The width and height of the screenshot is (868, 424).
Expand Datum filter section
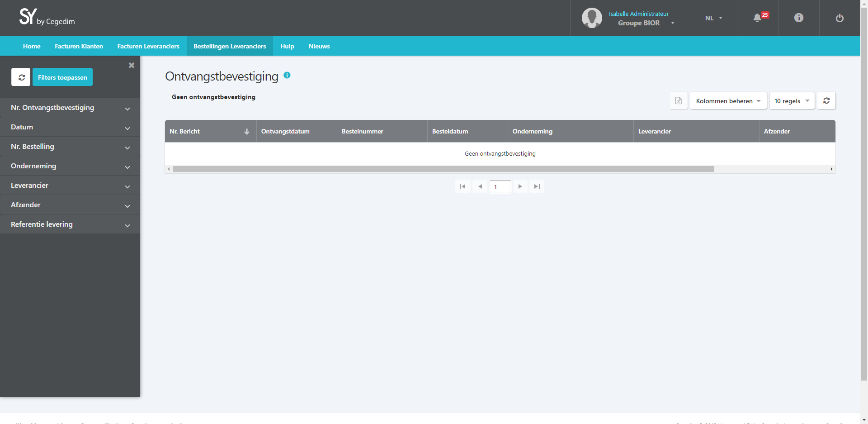70,127
